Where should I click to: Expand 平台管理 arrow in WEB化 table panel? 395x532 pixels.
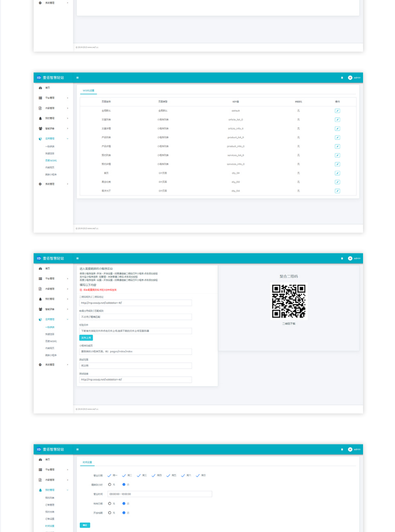pos(68,98)
